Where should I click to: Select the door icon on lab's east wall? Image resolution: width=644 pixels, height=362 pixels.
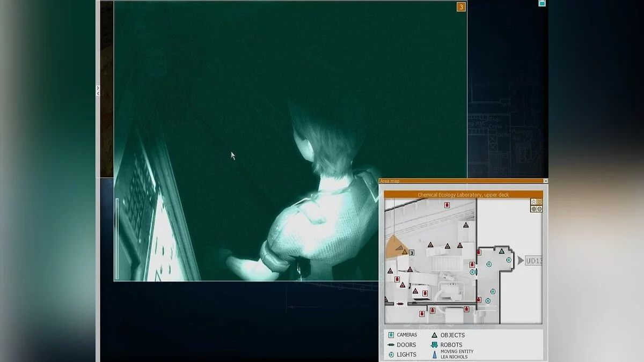[476, 272]
